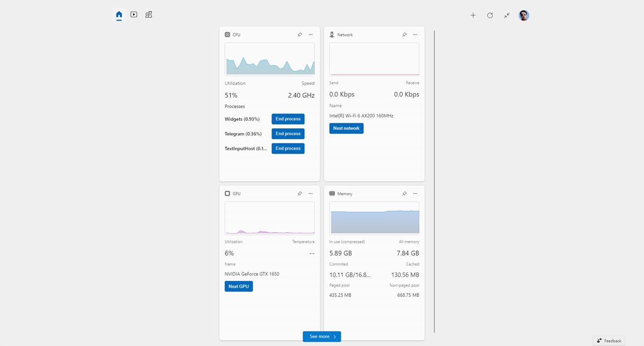The width and height of the screenshot is (644, 346).
Task: Click the Memory widget title
Action: coord(345,194)
